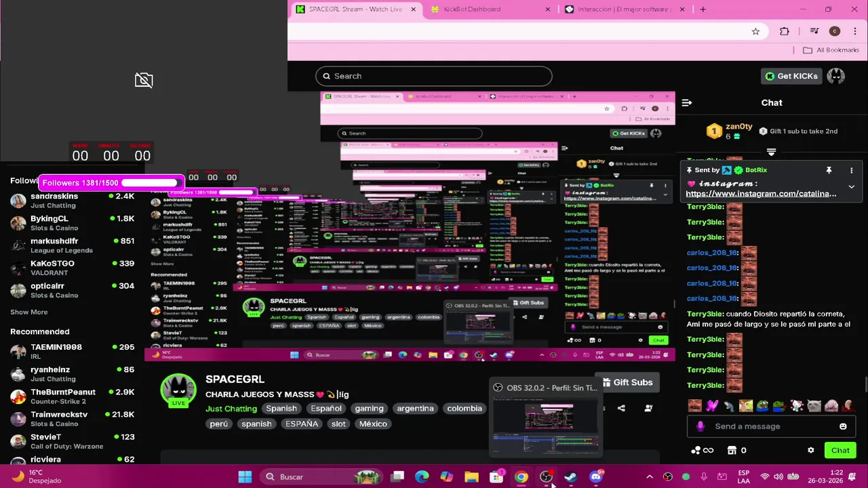This screenshot has width=868, height=488.
Task: Open Chrome extensions puzzle icon
Action: coord(785,31)
